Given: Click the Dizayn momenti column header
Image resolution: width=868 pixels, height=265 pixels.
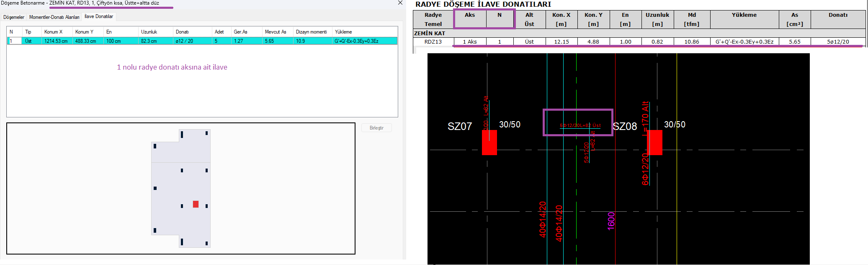Looking at the screenshot, I should pos(312,32).
